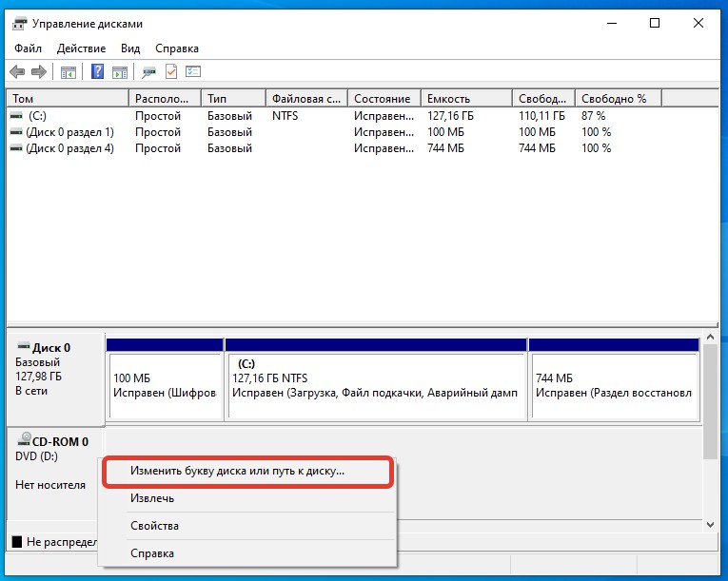Sort by the Том column header
The image size is (728, 581).
click(x=68, y=99)
